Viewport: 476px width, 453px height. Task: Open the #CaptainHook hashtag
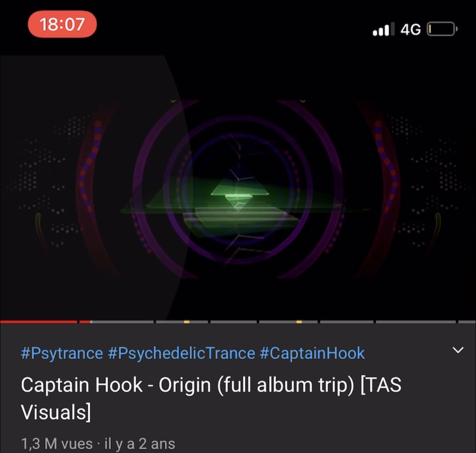(312, 353)
